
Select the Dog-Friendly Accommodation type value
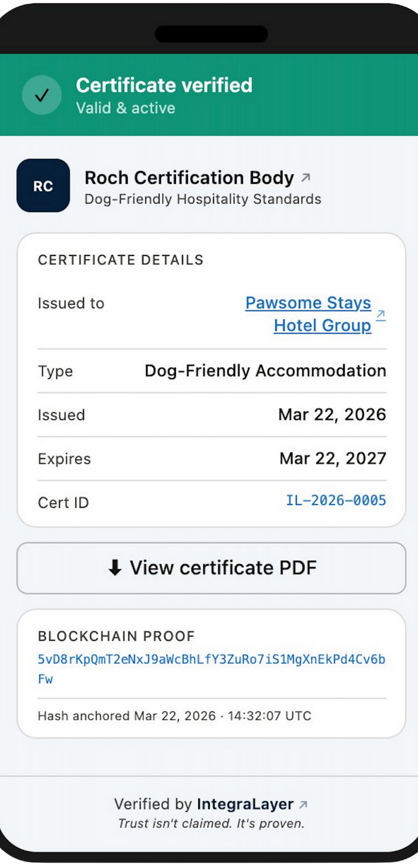coord(265,371)
